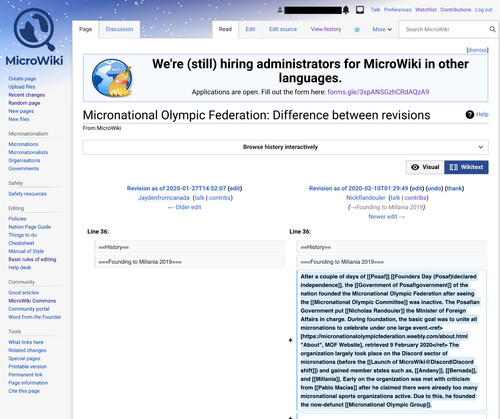Screen dimensions: 500x419
Task: Open Manual of Style link
Action: click(x=26, y=251)
